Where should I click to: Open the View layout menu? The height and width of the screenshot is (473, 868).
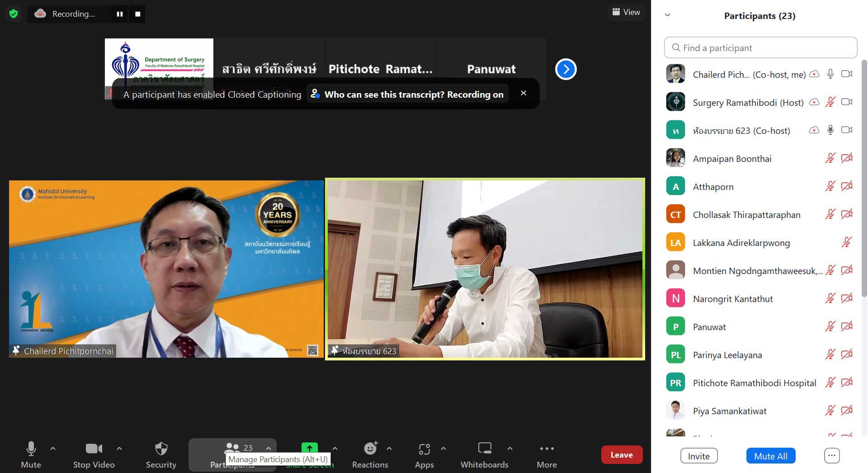tap(626, 12)
